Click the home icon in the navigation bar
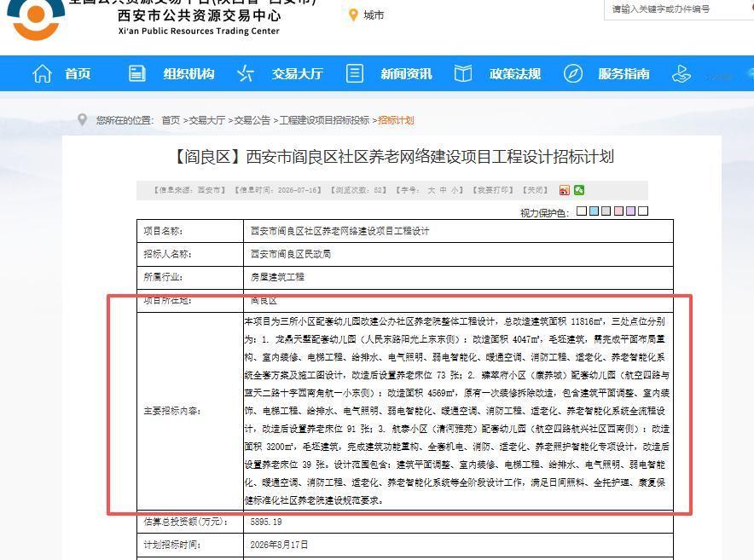This screenshot has width=754, height=560. coord(42,73)
